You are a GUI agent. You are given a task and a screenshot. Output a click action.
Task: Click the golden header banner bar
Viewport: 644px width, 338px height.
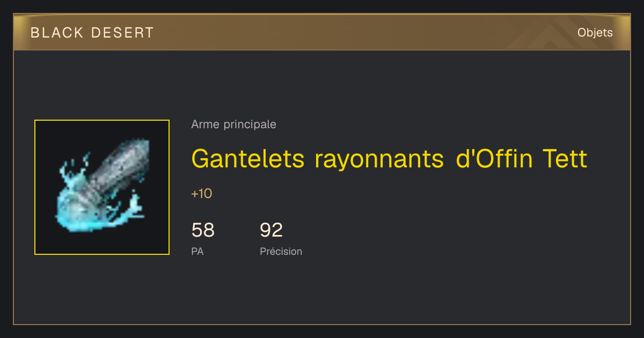pos(322,32)
